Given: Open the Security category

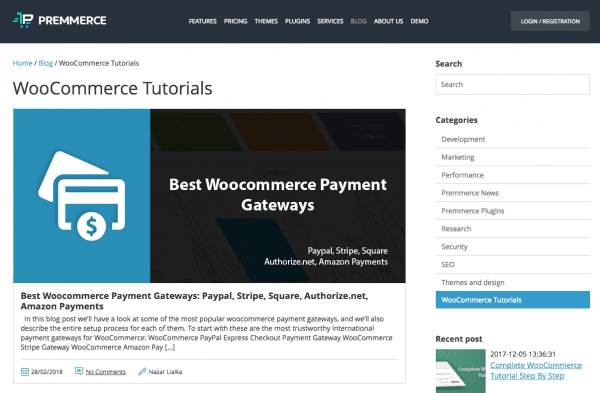Looking at the screenshot, I should point(512,247).
